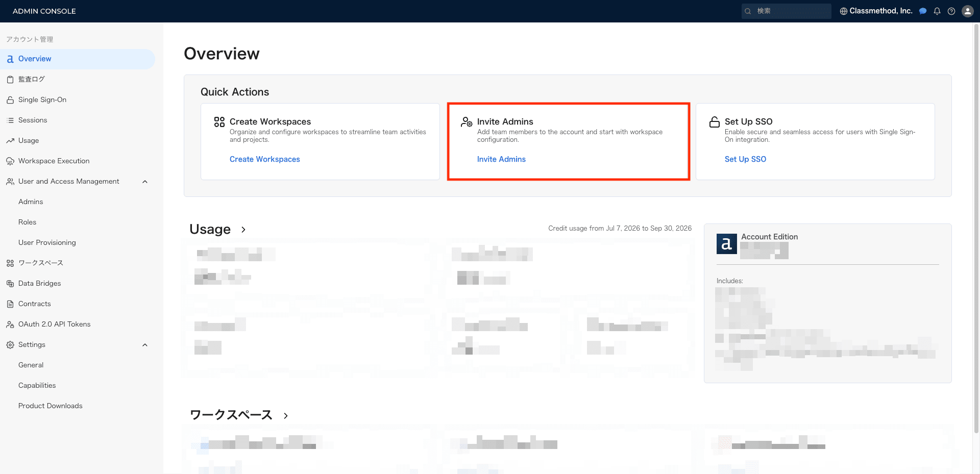Open Capabilities settings
This screenshot has width=980, height=474.
(x=37, y=385)
